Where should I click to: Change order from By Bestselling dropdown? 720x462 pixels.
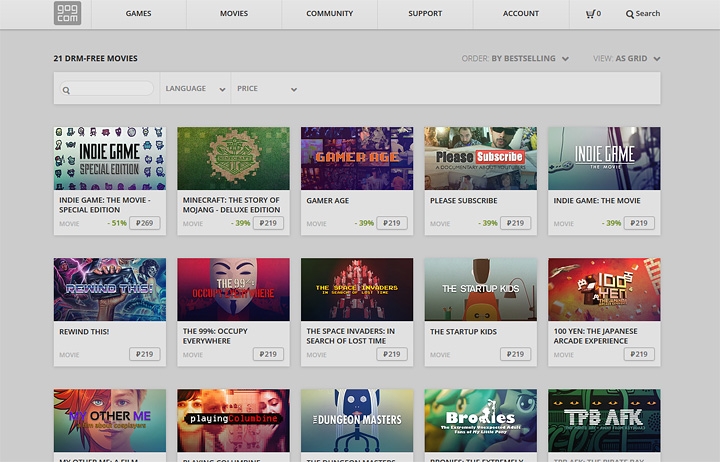pos(529,59)
